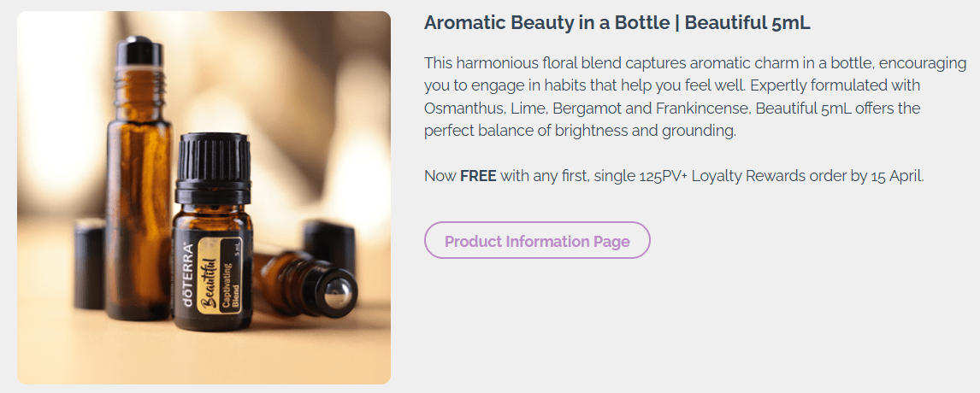Click the Product Information Page button
Screen dimensions: 980x393
[x=537, y=241]
